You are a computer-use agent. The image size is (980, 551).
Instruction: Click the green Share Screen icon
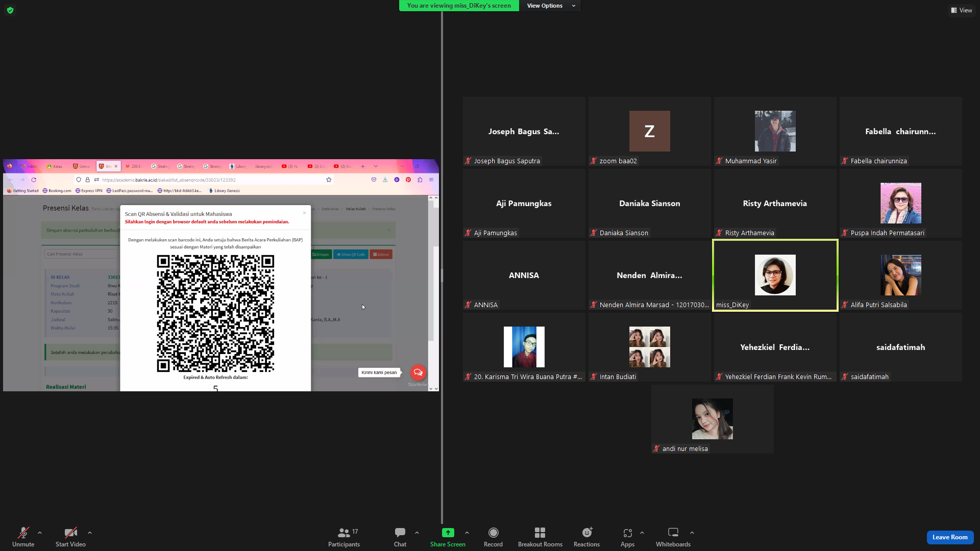448,533
